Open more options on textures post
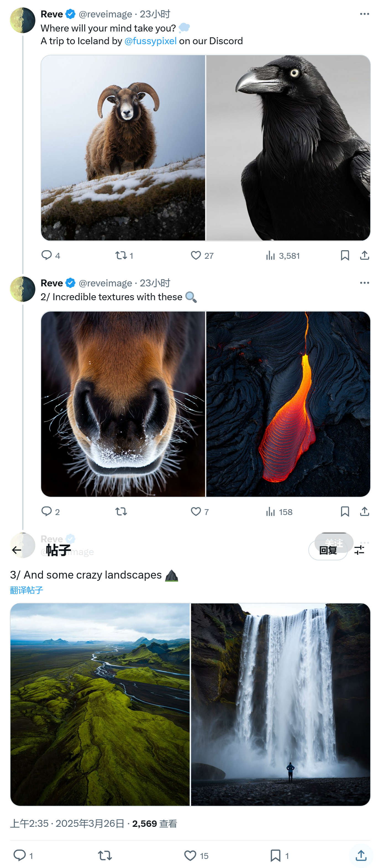Image resolution: width=381 pixels, height=868 pixels. click(364, 283)
